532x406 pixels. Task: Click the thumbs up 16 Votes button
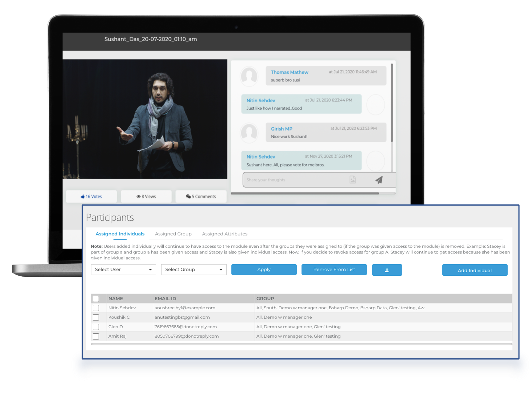pyautogui.click(x=91, y=196)
